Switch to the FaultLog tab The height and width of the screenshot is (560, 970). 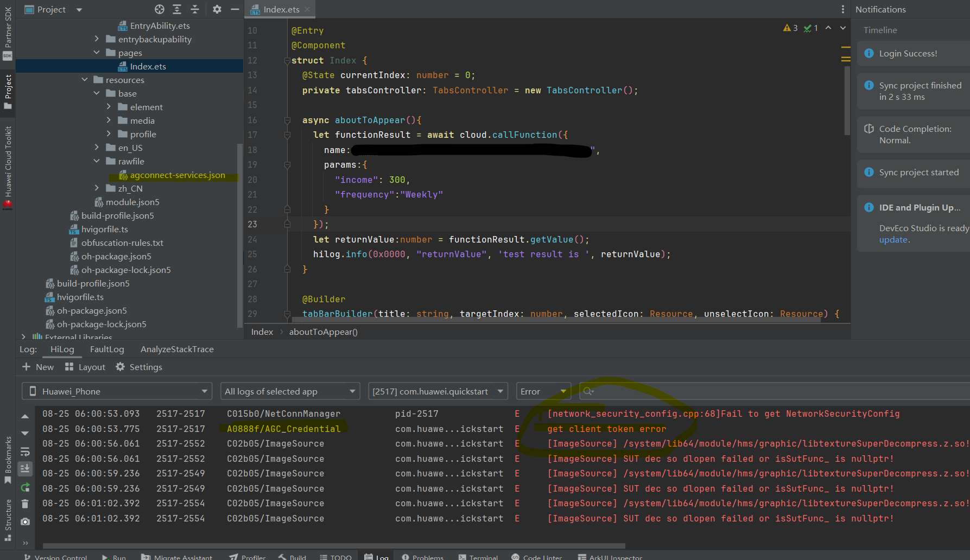[x=107, y=349]
